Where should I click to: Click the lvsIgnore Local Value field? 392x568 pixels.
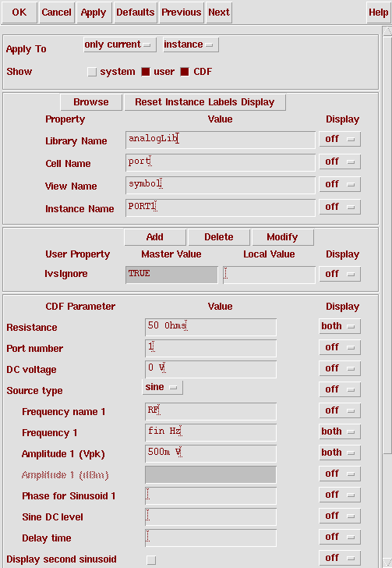[269, 275]
